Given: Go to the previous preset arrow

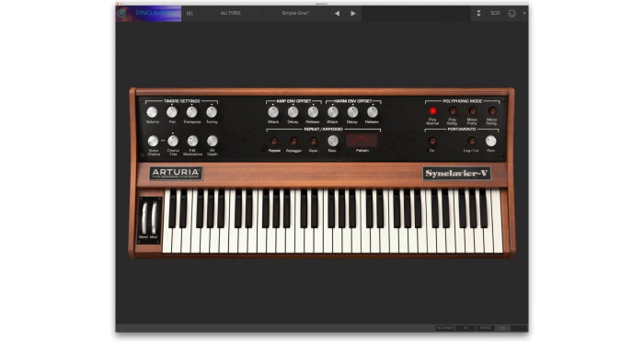Looking at the screenshot, I should (337, 14).
